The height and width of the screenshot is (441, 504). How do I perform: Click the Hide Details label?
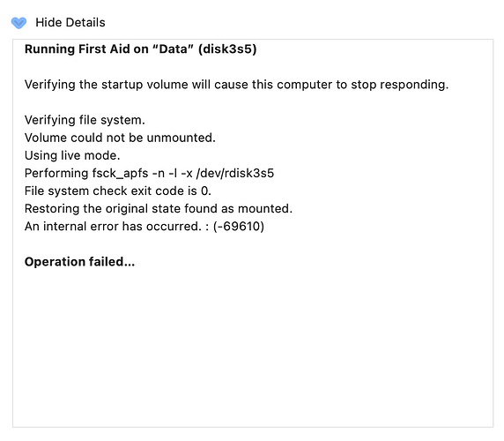coord(70,23)
